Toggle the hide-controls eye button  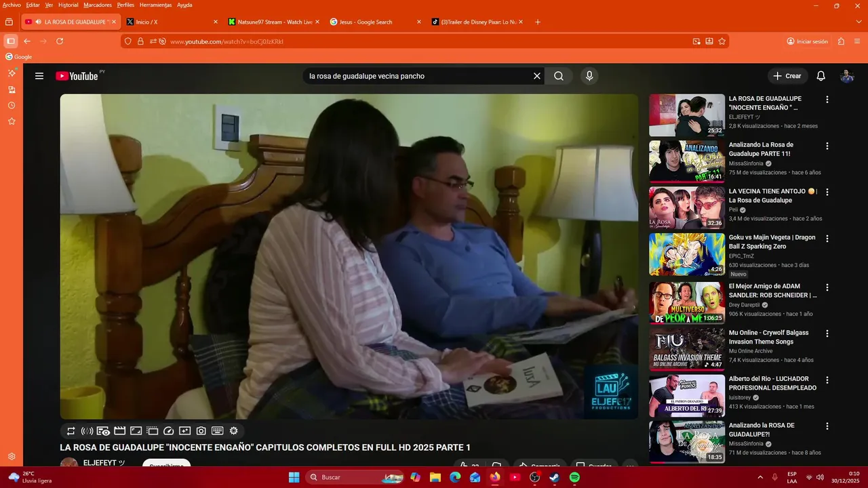pos(103,430)
